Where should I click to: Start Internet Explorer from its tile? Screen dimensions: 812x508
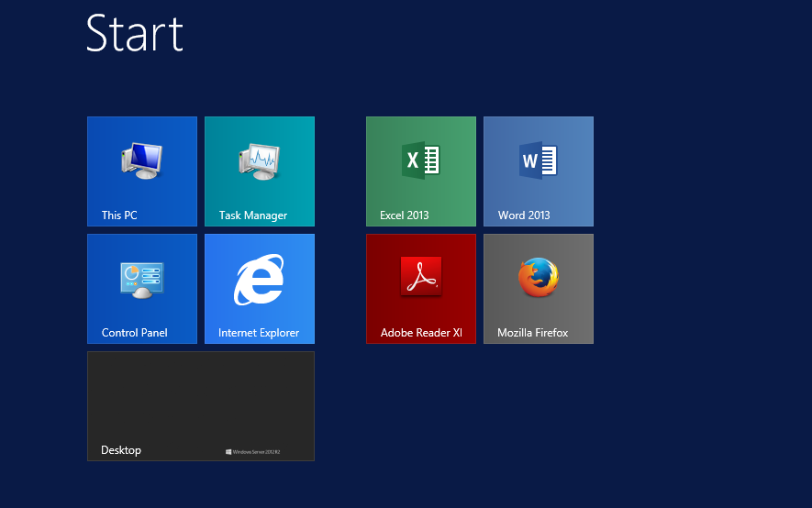point(260,289)
